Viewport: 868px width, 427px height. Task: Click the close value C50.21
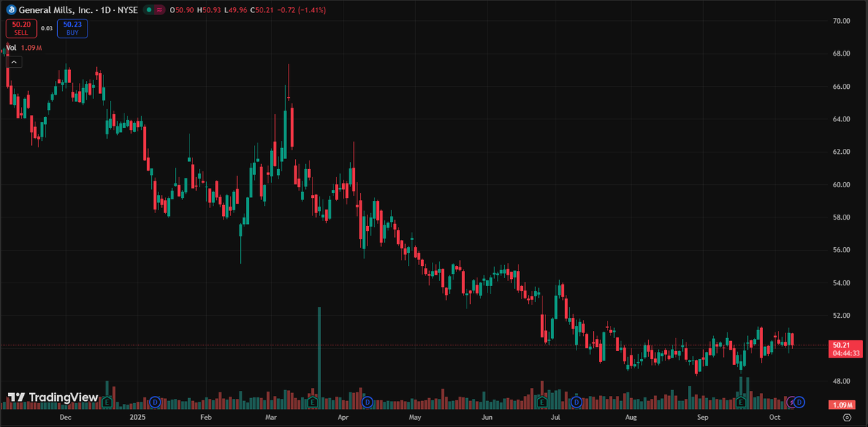click(261, 10)
